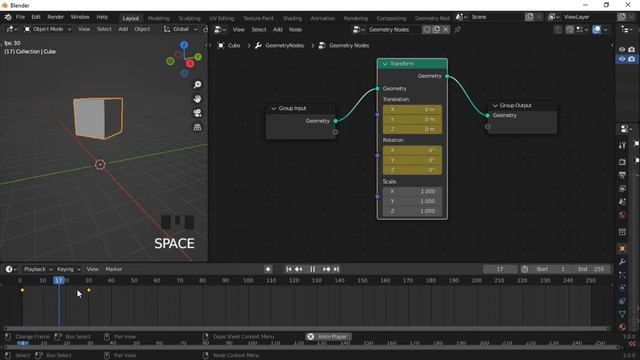Open the node editor type dropdown
The height and width of the screenshot is (360, 640).
[x=221, y=29]
